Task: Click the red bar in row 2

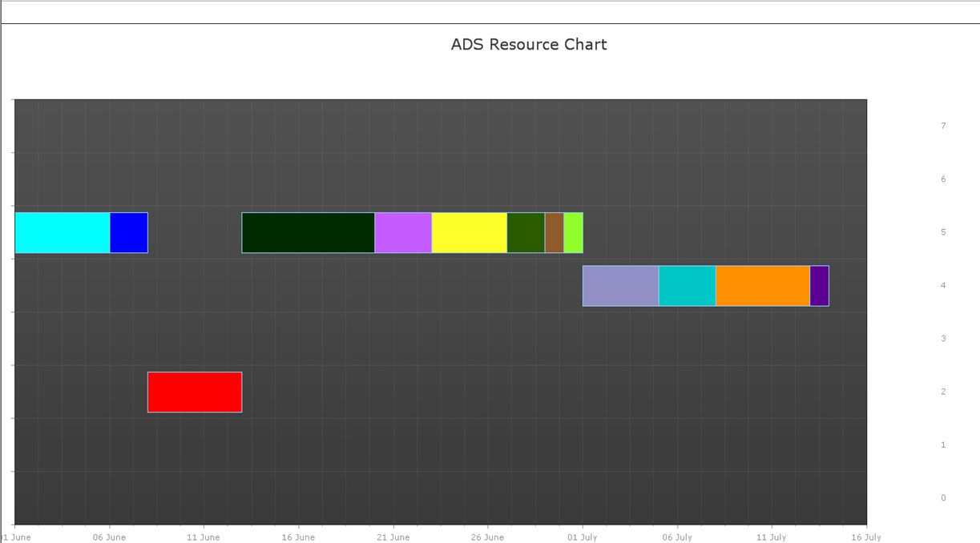Action: click(x=195, y=392)
